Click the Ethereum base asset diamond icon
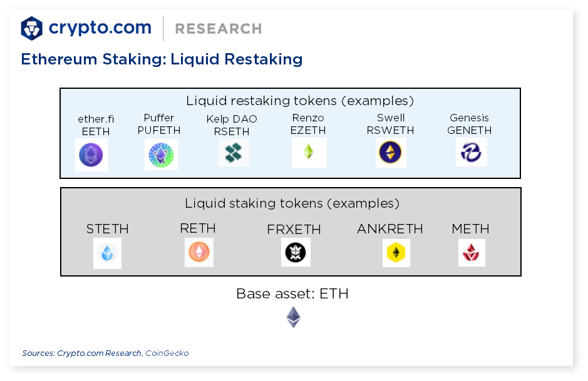 tap(293, 317)
